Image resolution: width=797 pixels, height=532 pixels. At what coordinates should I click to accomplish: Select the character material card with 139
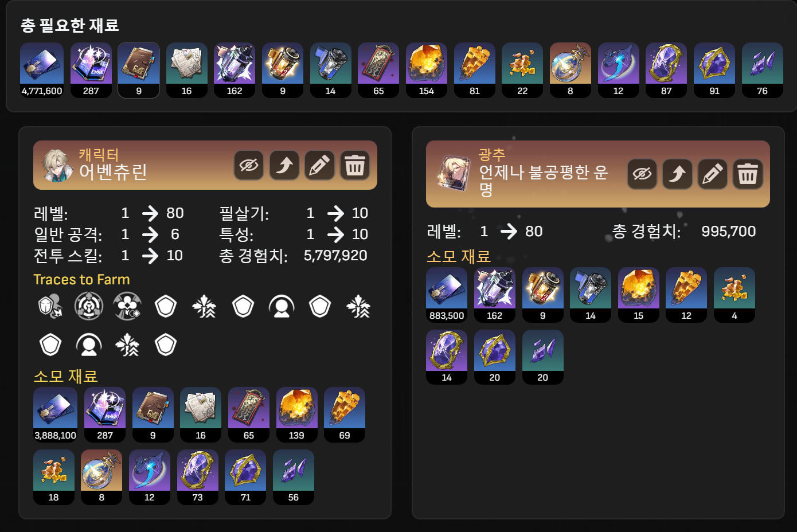(296, 414)
